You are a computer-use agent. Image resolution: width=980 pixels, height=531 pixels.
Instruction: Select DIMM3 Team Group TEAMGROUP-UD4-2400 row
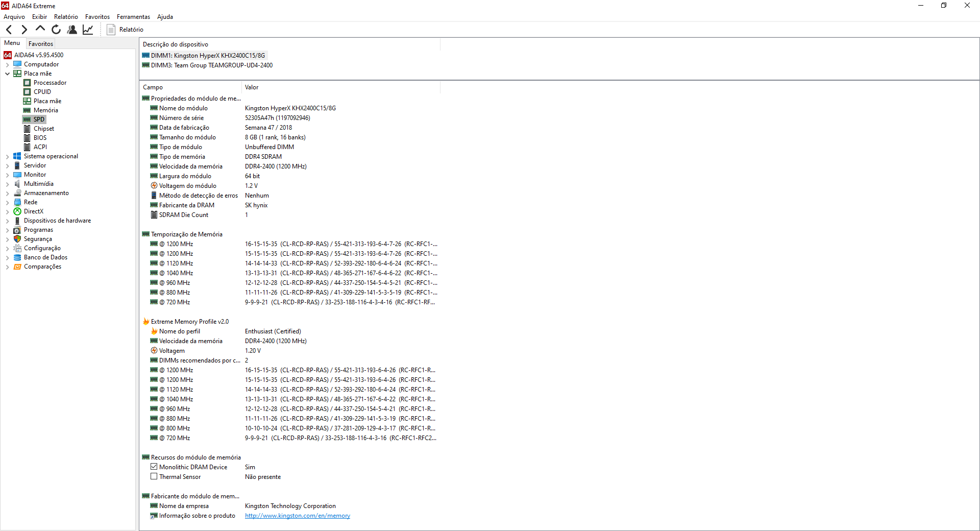[207, 65]
